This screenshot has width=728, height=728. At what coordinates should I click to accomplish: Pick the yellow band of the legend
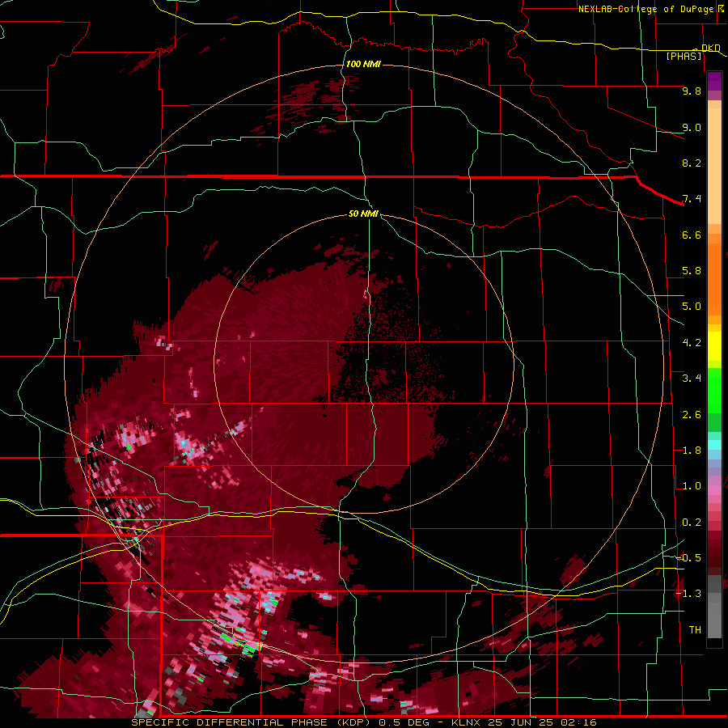[x=714, y=346]
